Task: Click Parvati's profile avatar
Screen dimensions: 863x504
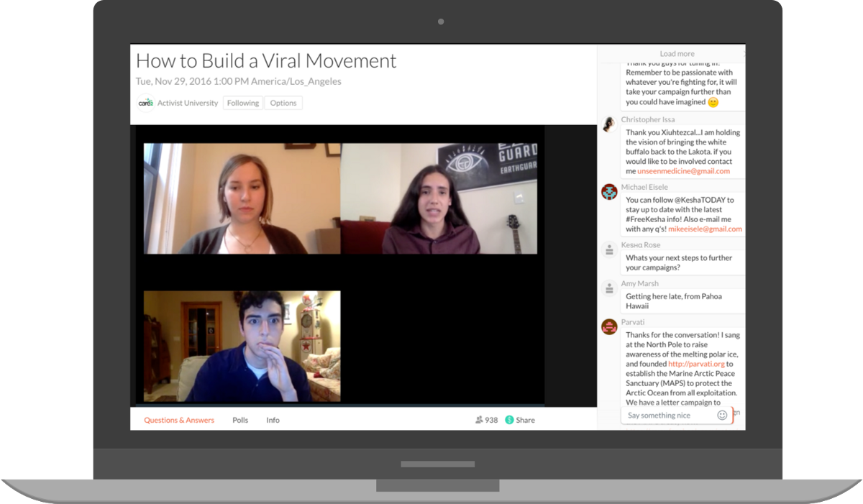Action: click(x=609, y=326)
